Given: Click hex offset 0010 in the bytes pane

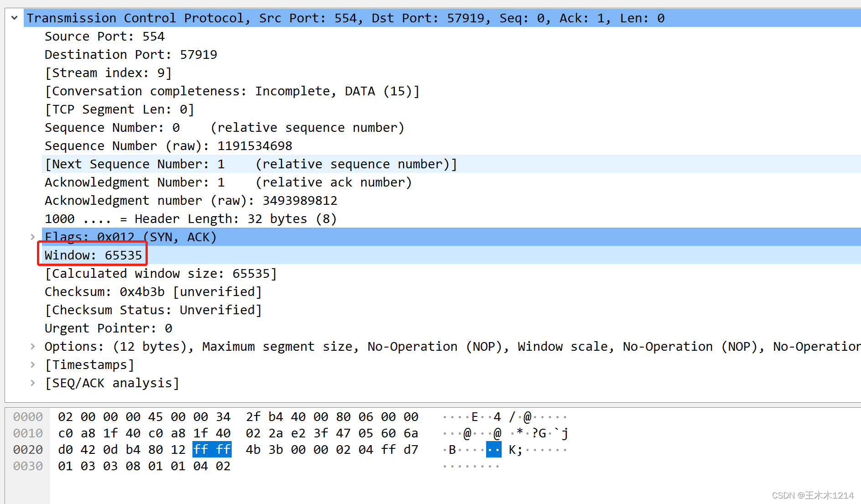Looking at the screenshot, I should (x=28, y=433).
